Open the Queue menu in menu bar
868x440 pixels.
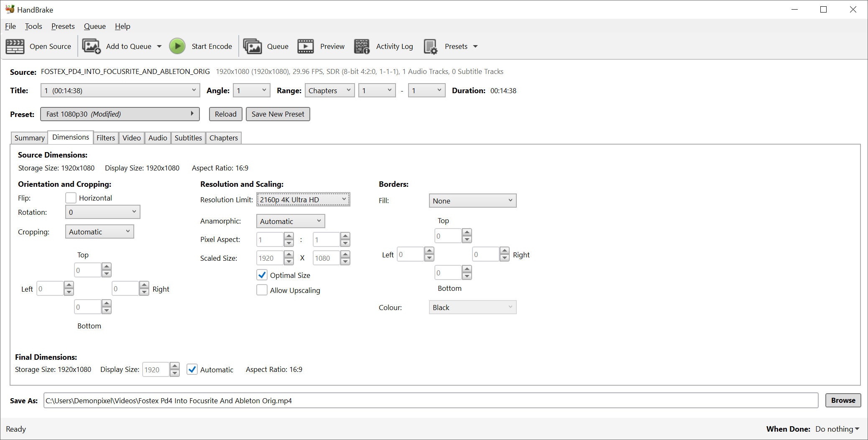pyautogui.click(x=95, y=26)
